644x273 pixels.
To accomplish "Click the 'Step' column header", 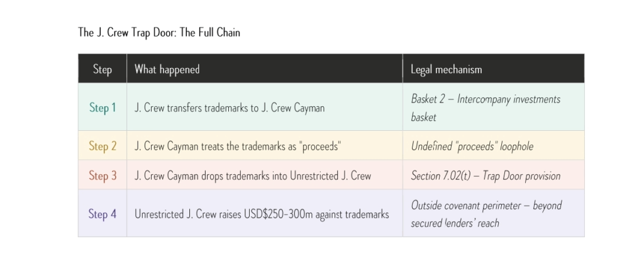I will point(102,69).
